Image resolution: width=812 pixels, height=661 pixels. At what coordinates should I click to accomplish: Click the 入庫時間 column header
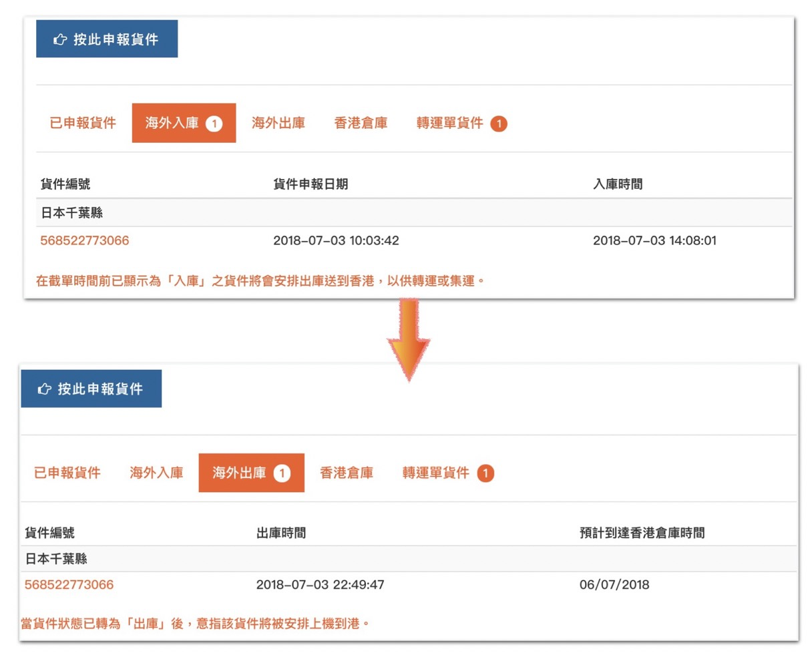click(x=618, y=184)
